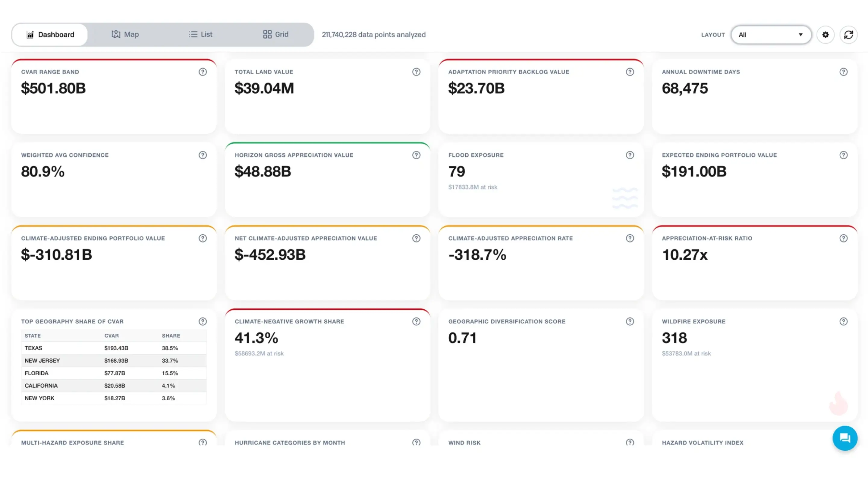Show help for Geographic Diversification Score

[630, 321]
